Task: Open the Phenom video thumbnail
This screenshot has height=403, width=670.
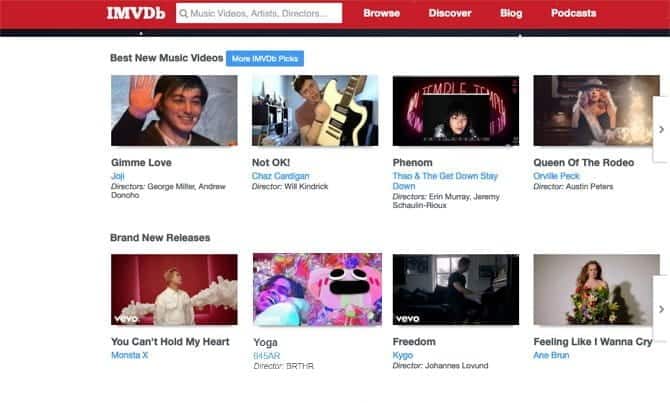Action: [x=455, y=111]
